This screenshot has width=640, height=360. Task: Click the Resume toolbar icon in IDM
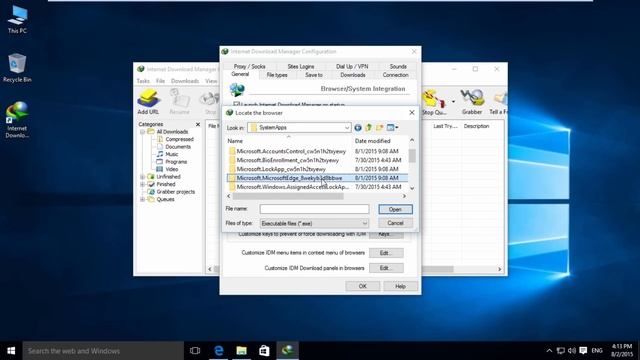(x=179, y=102)
